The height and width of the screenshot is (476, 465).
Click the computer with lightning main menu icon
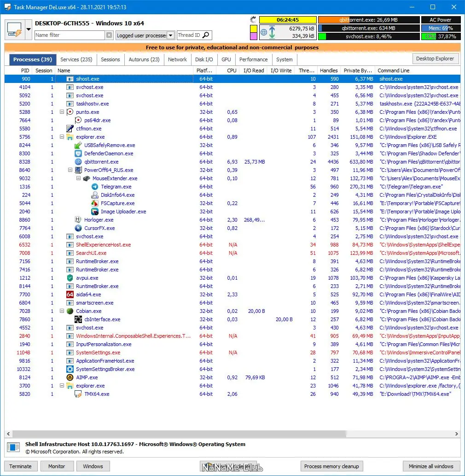pyautogui.click(x=15, y=29)
